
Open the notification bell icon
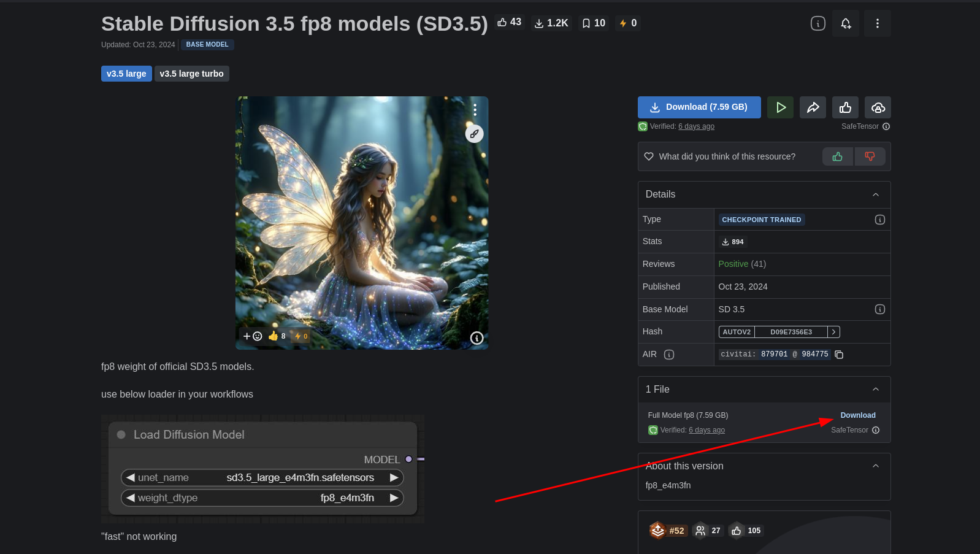[x=846, y=23]
